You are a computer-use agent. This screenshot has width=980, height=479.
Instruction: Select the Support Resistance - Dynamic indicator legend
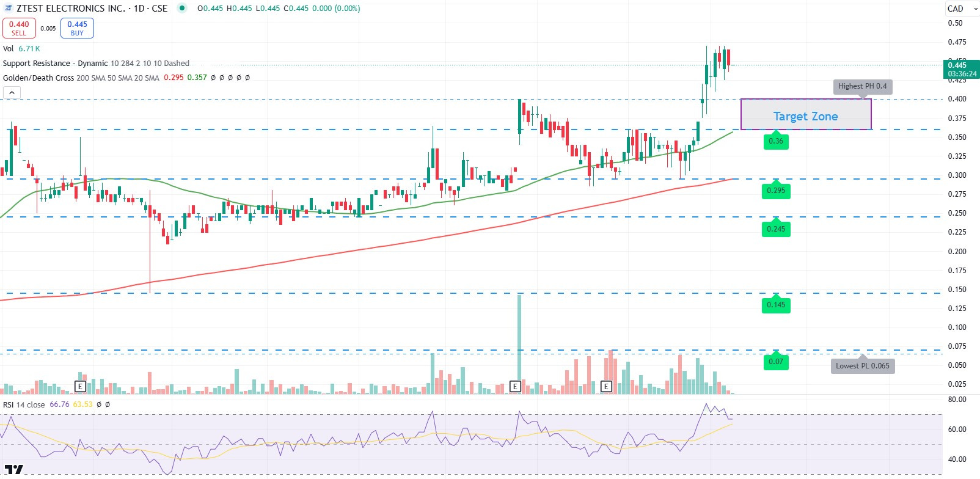[96, 63]
